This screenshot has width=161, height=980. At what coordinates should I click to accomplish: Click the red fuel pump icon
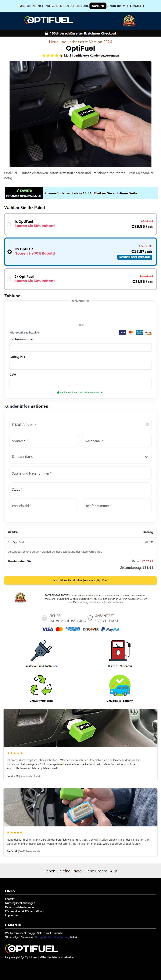click(119, 651)
